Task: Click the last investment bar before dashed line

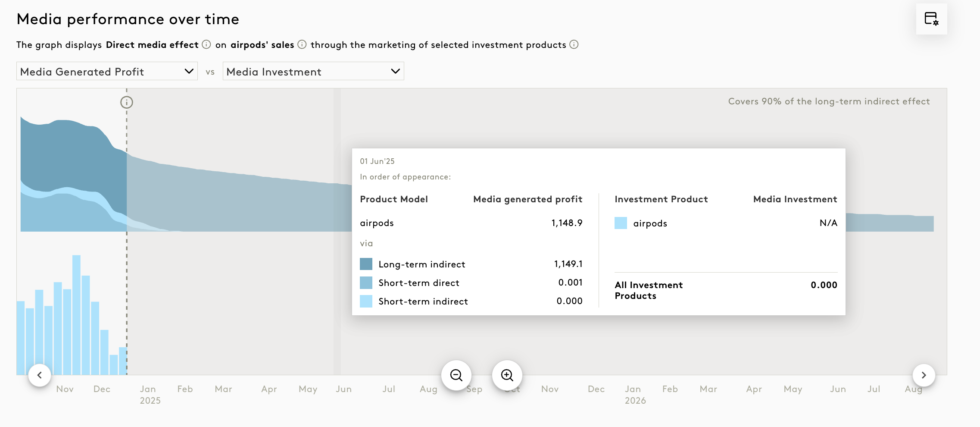Action: coord(123,361)
